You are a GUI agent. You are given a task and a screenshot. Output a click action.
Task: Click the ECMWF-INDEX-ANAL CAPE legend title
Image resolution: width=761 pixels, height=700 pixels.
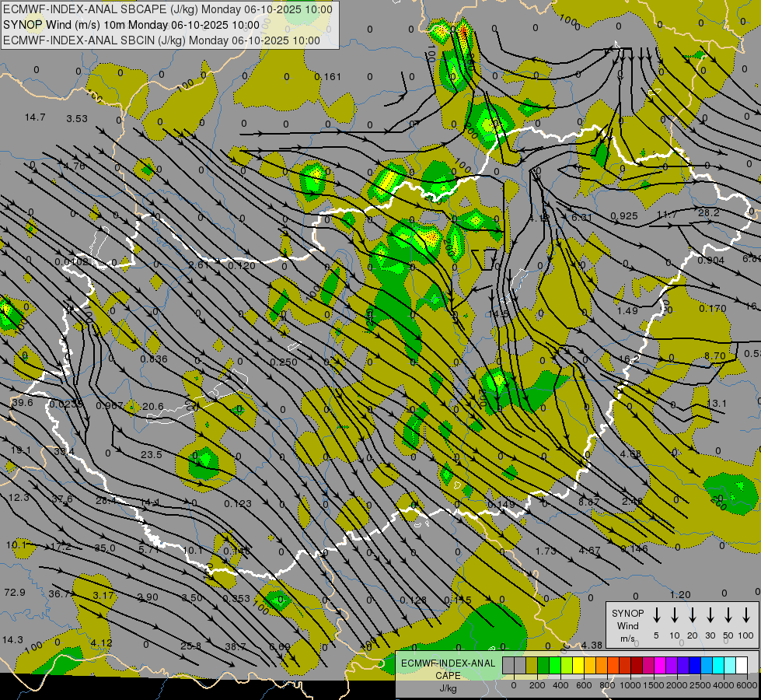[x=448, y=670]
